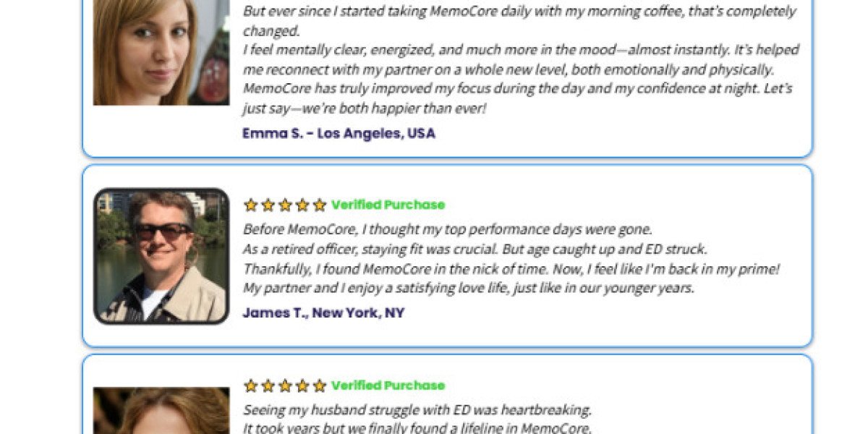Click Verified Purchase label in James T. review

[x=388, y=205]
